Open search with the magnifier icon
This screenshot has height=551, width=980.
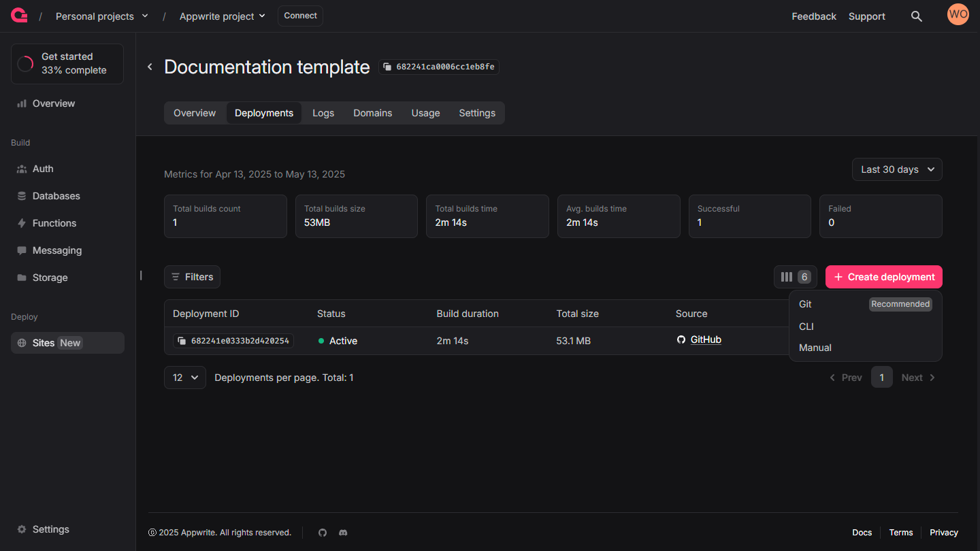[917, 16]
